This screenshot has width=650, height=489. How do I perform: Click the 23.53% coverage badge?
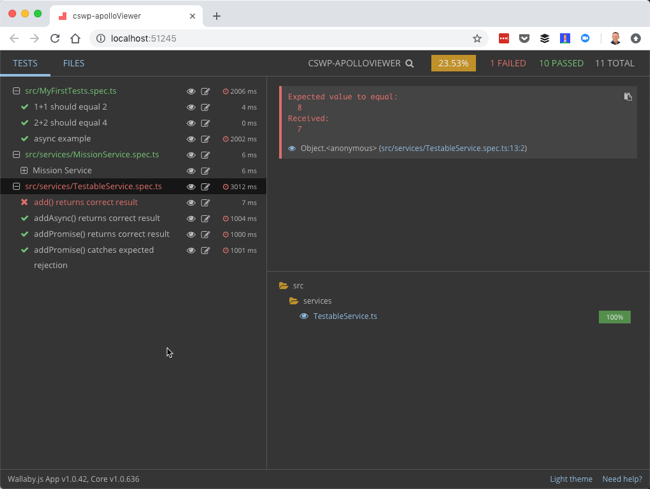tap(453, 63)
